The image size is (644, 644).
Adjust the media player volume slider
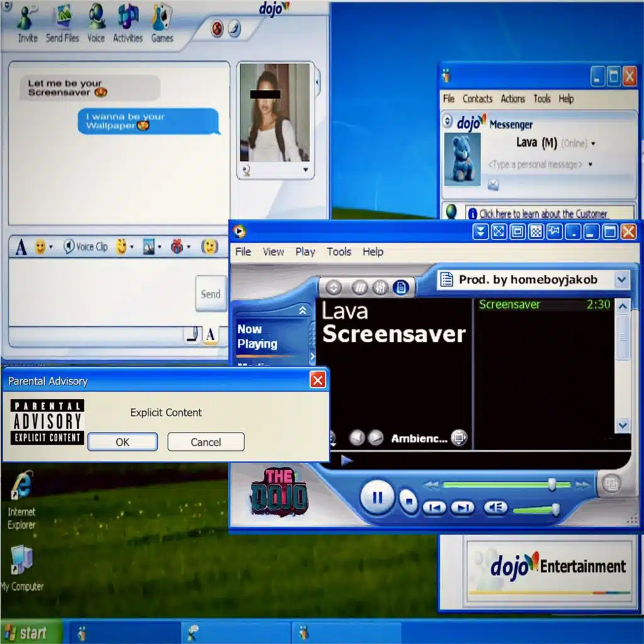555,509
